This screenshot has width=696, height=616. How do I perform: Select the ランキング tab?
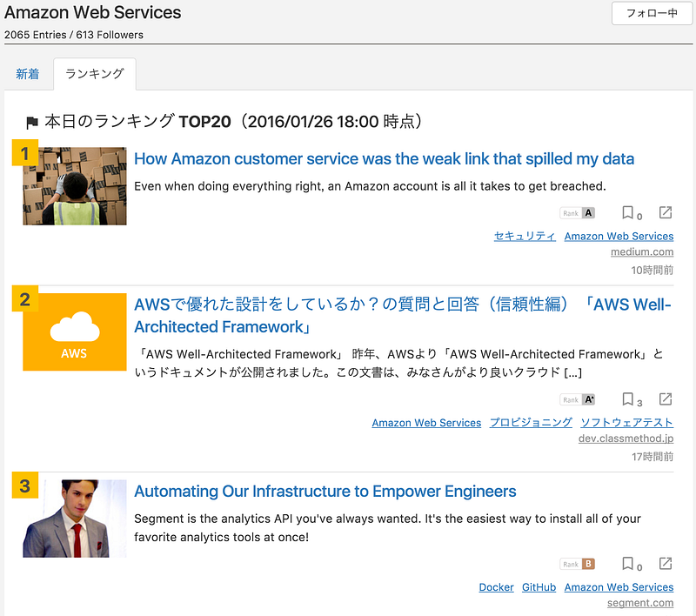95,74
